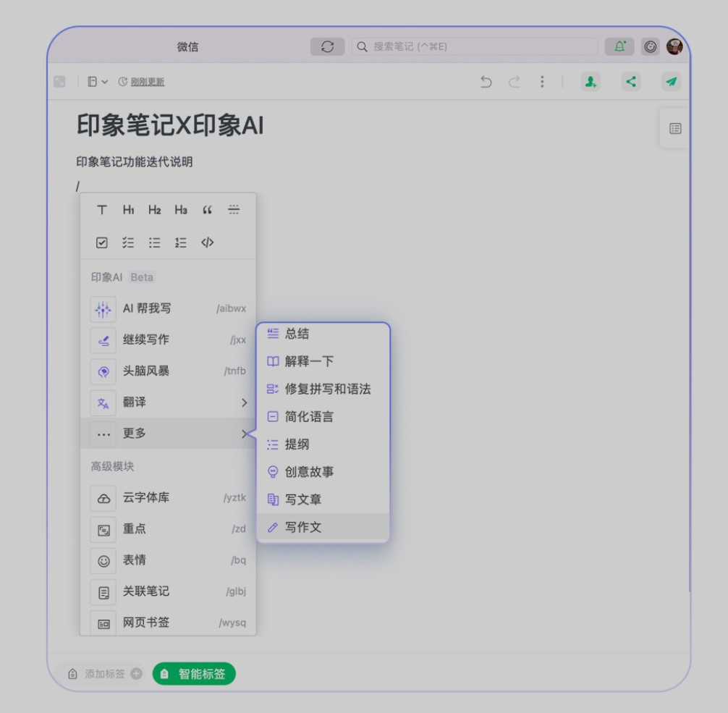Expand the 更多 submenu
The height and width of the screenshot is (713, 728).
168,434
